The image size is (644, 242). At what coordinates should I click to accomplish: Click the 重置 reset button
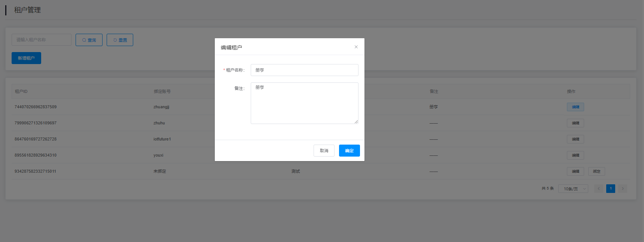(x=120, y=40)
